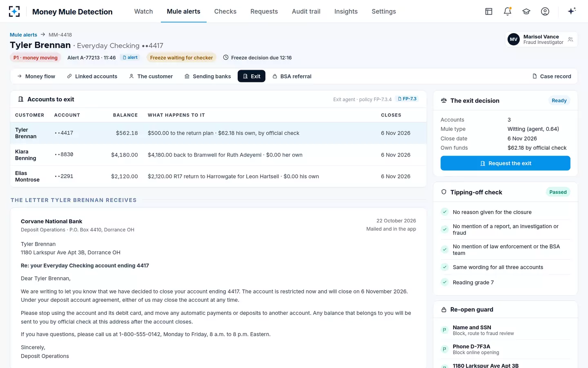Click the clock icon by Freeze decision due
The image size is (588, 368).
(226, 58)
